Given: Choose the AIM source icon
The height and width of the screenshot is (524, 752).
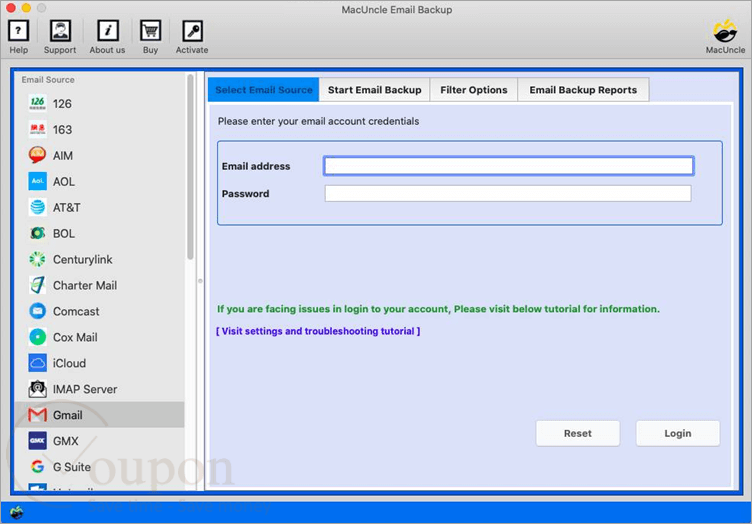Looking at the screenshot, I should pyautogui.click(x=37, y=155).
